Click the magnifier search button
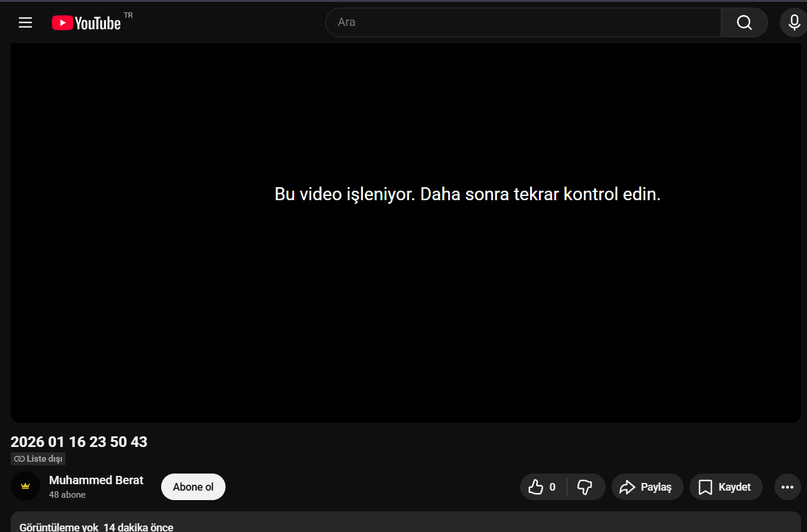This screenshot has width=807, height=532. coord(744,22)
